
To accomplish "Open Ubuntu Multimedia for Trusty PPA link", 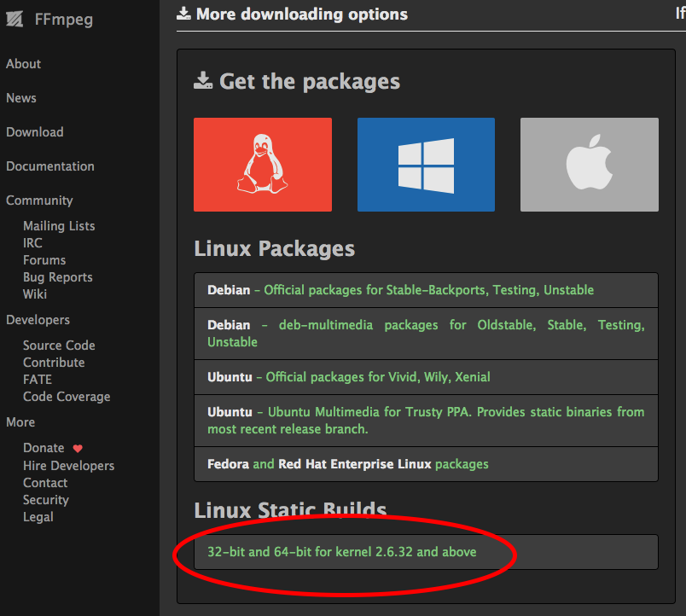I will 426,421.
